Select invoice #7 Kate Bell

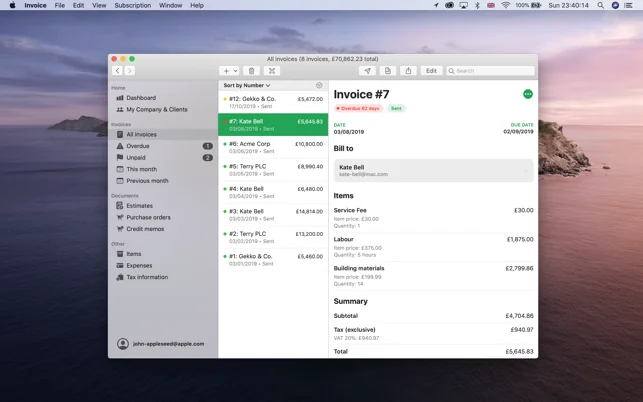pos(273,125)
